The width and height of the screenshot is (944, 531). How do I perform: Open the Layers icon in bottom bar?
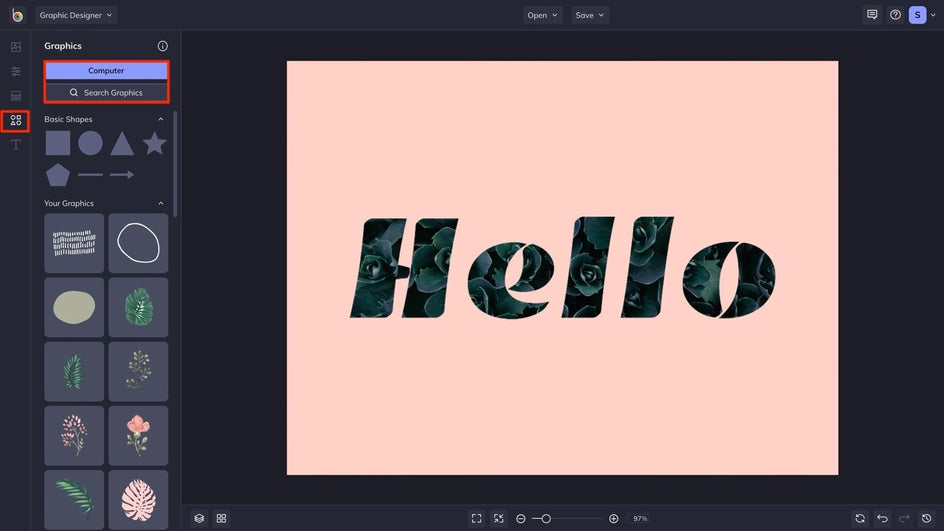[x=199, y=518]
